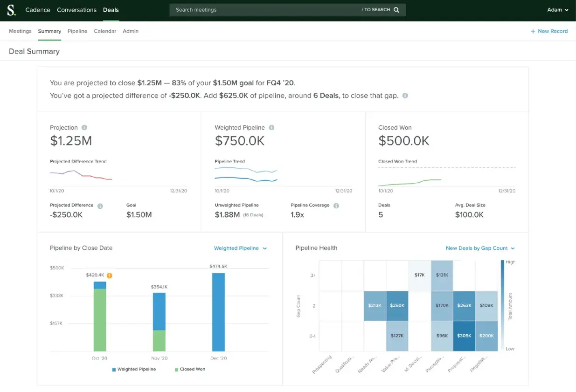The height and width of the screenshot is (392, 576).
Task: Open the Pipeline tab
Action: pyautogui.click(x=77, y=31)
